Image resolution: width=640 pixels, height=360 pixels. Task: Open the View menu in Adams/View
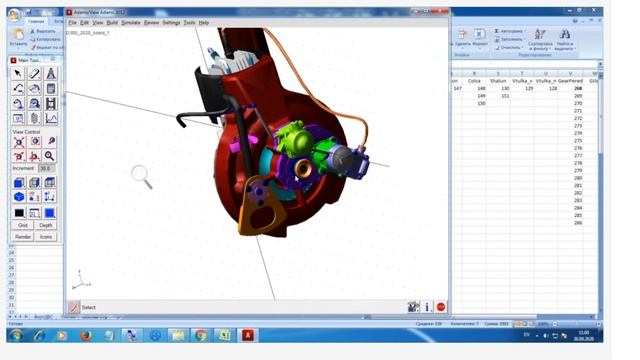pos(98,22)
